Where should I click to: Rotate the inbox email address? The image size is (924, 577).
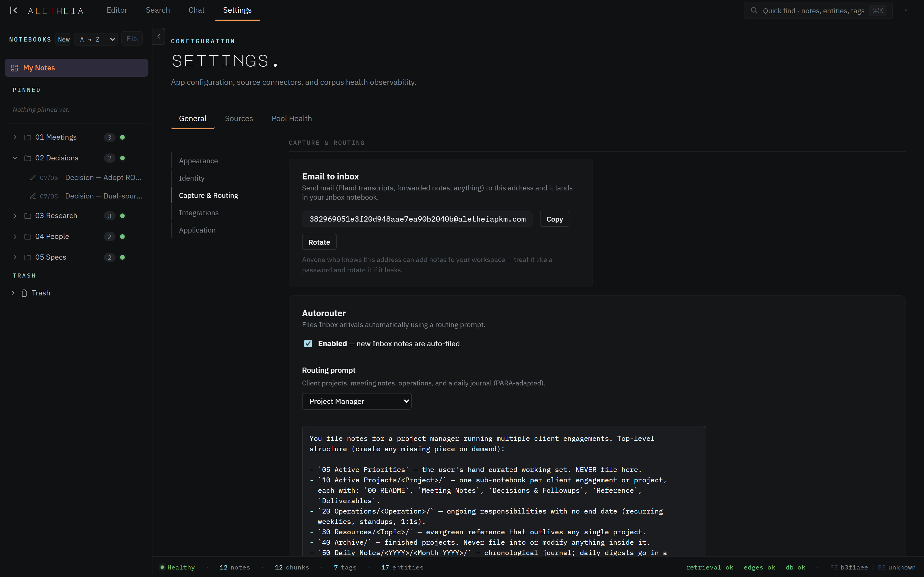(319, 242)
